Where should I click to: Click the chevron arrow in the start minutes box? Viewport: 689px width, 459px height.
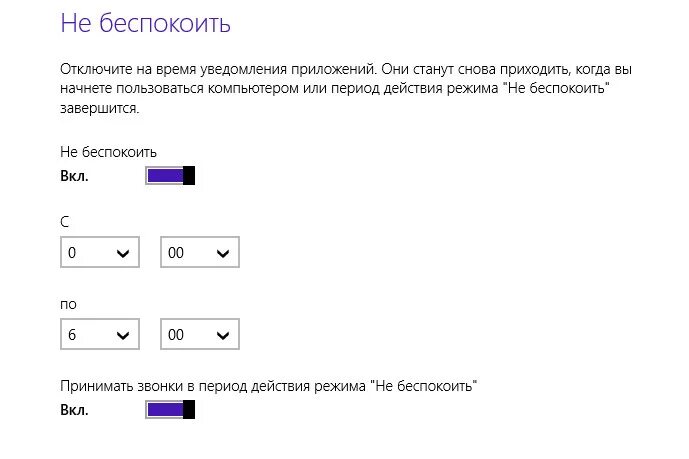point(223,254)
